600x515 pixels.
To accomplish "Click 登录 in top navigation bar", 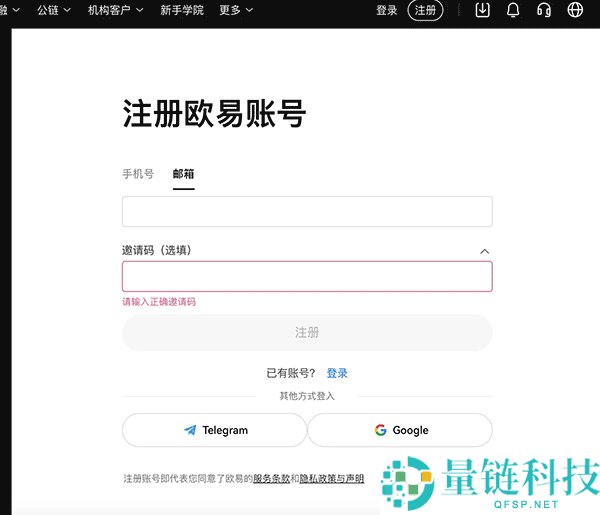I will [386, 10].
